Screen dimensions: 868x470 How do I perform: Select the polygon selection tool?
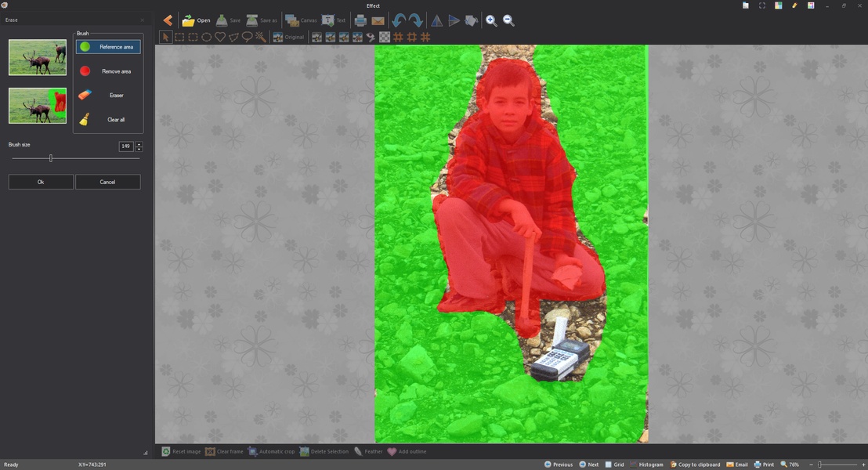tap(233, 37)
